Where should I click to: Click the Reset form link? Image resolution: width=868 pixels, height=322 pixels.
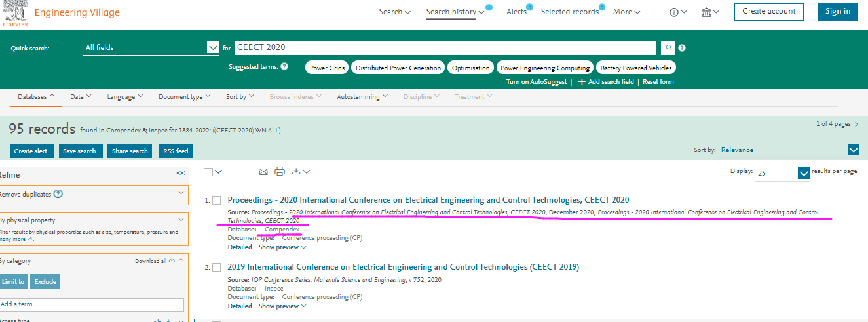pyautogui.click(x=658, y=82)
